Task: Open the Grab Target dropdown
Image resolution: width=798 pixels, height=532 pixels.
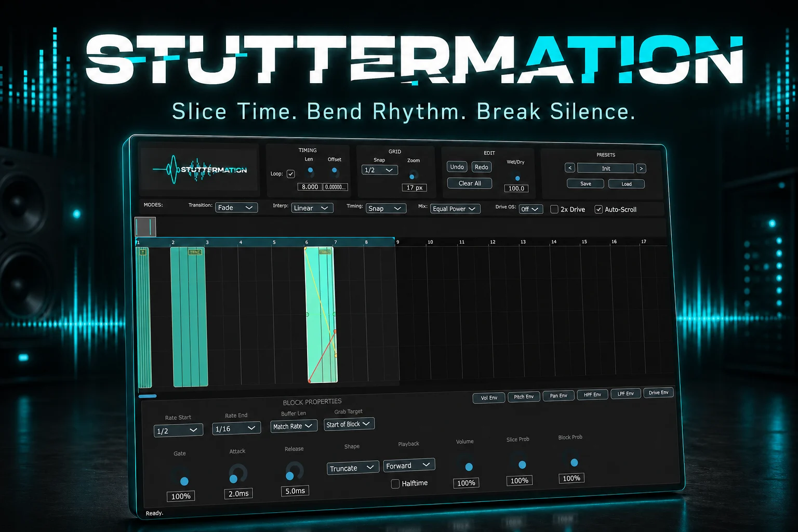Action: 349,424
